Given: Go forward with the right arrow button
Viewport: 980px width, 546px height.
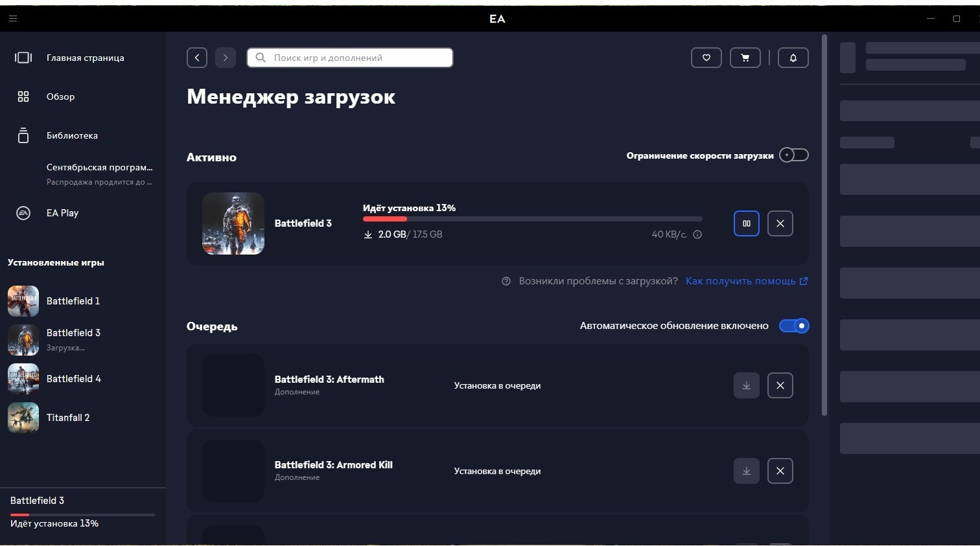Looking at the screenshot, I should pos(226,58).
